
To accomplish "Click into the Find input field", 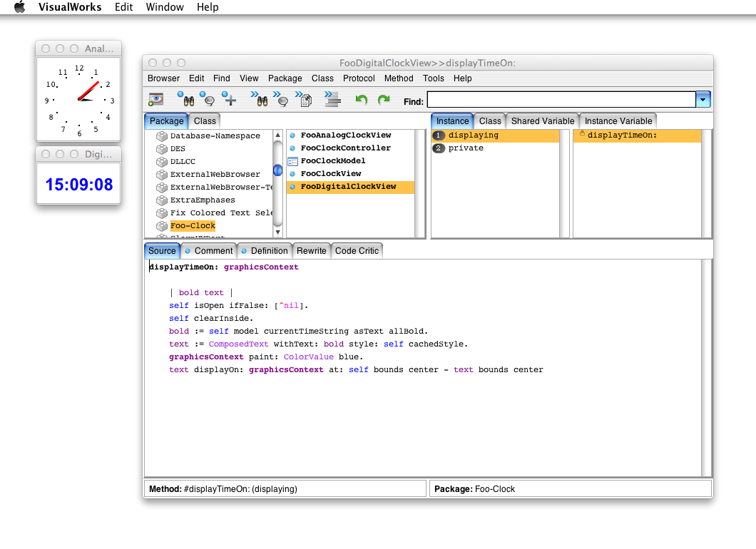I will 561,100.
